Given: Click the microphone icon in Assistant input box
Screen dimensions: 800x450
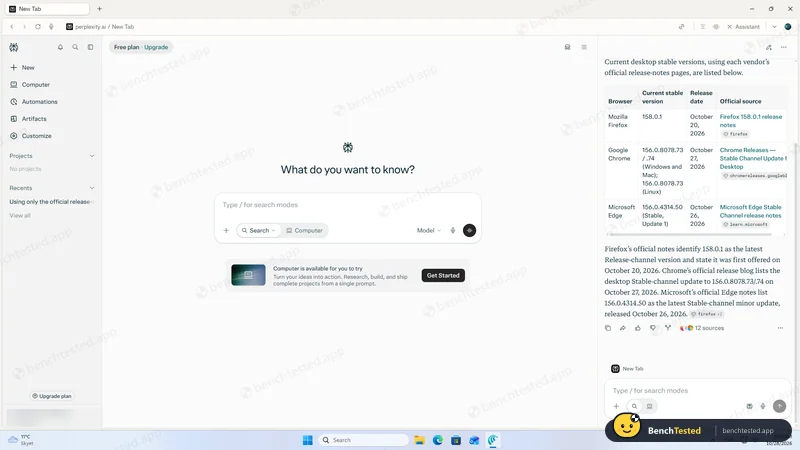Looking at the screenshot, I should pos(763,406).
